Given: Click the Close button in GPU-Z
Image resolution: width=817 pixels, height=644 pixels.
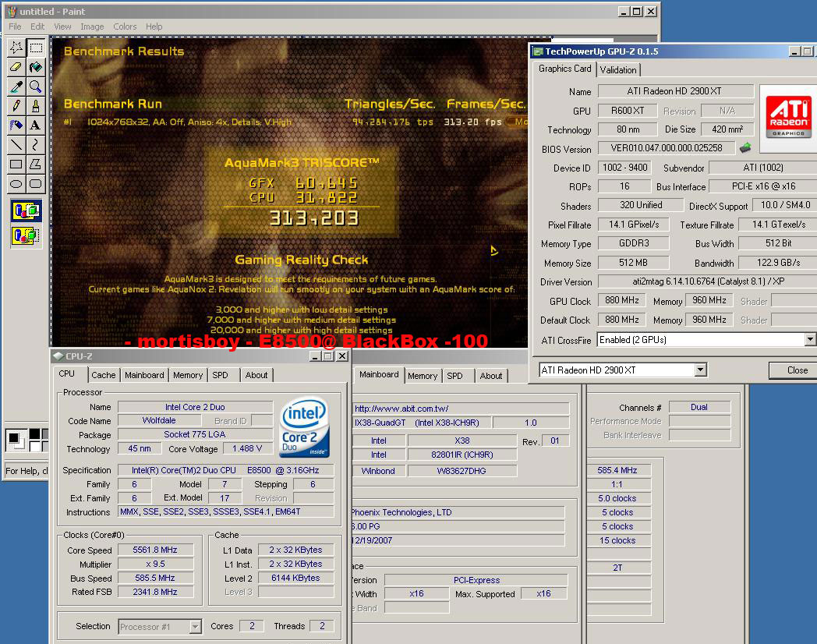Looking at the screenshot, I should (x=798, y=370).
